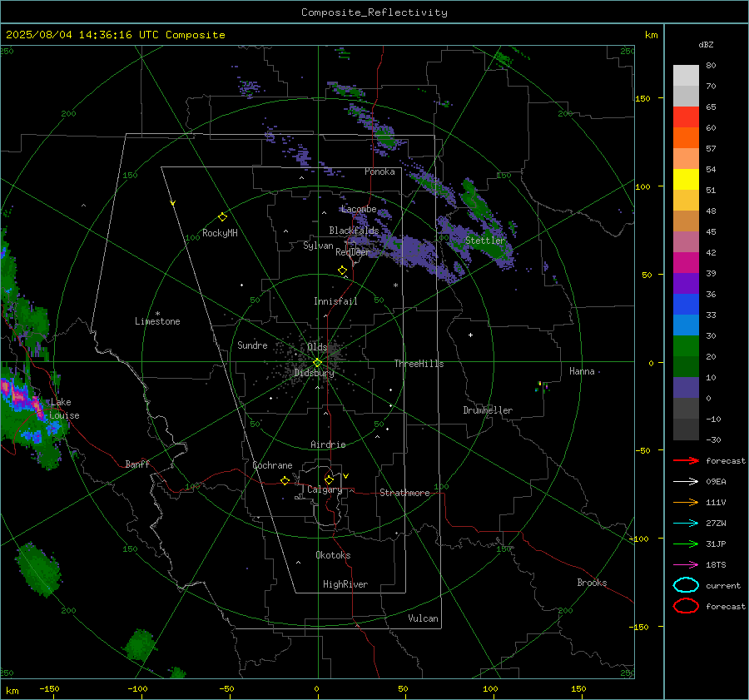Click the yellow diamond marker near RockyMH
The image size is (749, 700).
click(x=222, y=217)
